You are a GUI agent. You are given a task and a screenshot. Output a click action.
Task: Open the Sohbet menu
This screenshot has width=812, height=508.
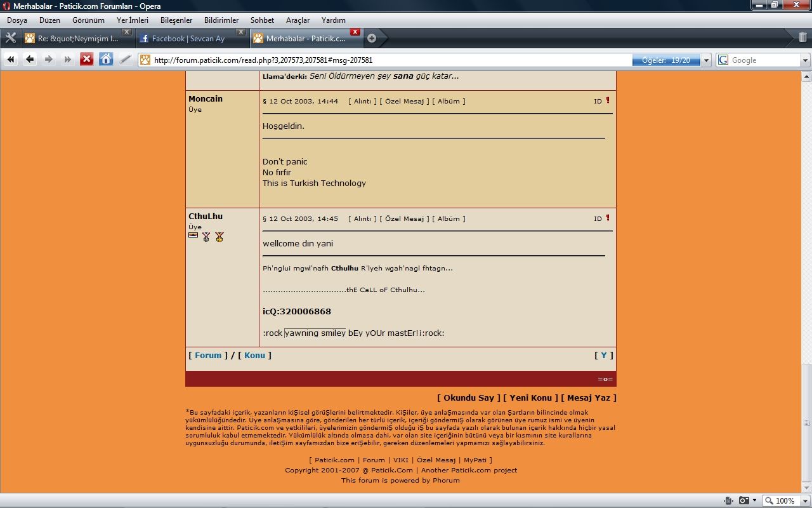tap(262, 20)
